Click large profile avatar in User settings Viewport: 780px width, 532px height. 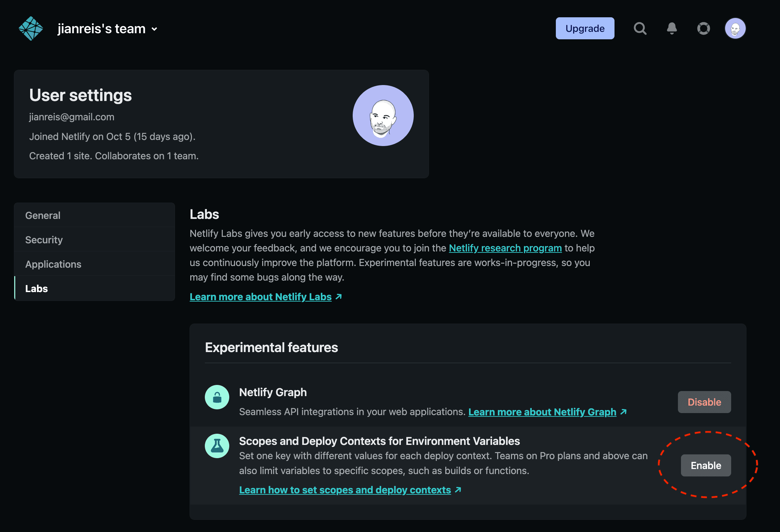[x=383, y=116]
